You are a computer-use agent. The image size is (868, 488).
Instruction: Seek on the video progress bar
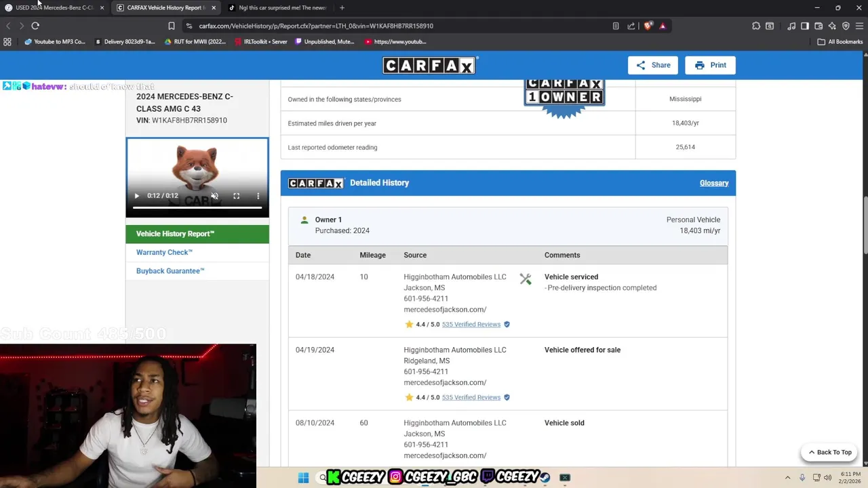(197, 207)
